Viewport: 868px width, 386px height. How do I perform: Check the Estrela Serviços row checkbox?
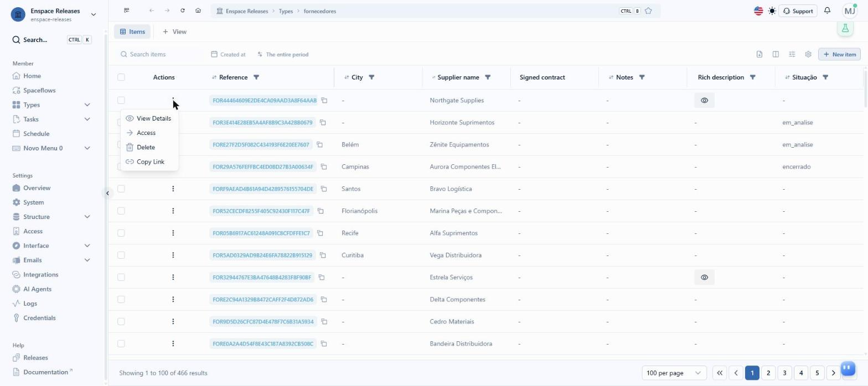[121, 277]
